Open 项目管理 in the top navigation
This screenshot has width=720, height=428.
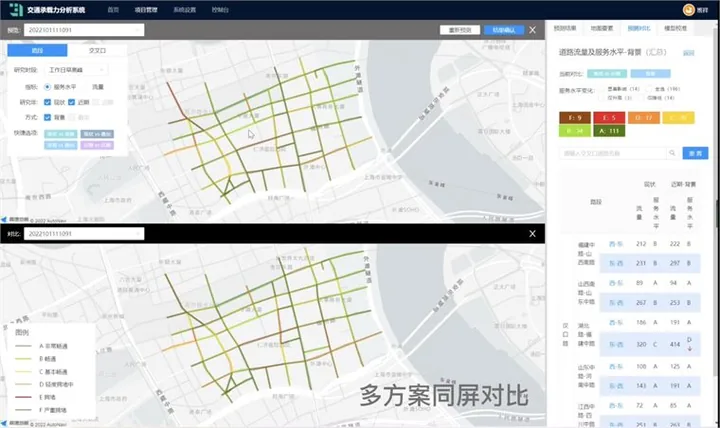(x=146, y=10)
